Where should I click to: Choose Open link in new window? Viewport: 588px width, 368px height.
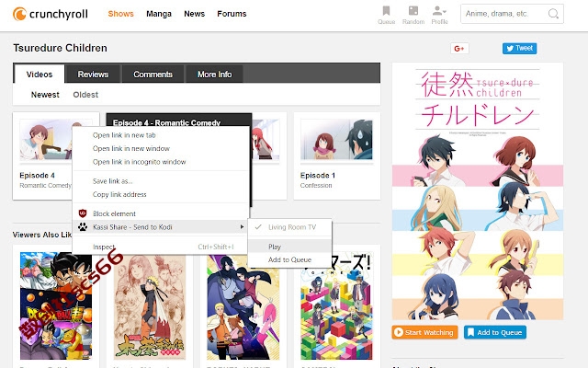coord(161,148)
